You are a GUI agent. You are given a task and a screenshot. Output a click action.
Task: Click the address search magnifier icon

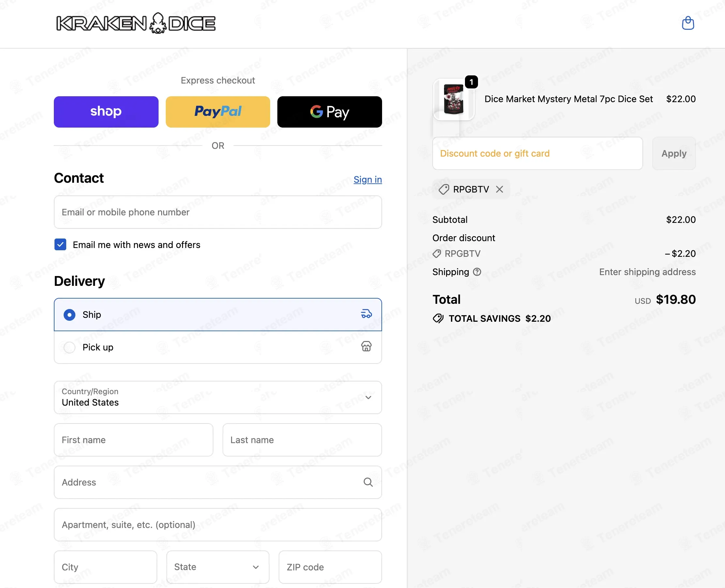click(368, 482)
